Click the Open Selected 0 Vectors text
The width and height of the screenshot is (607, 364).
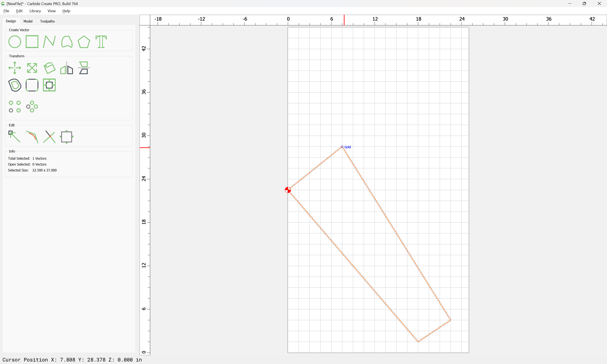pos(27,164)
